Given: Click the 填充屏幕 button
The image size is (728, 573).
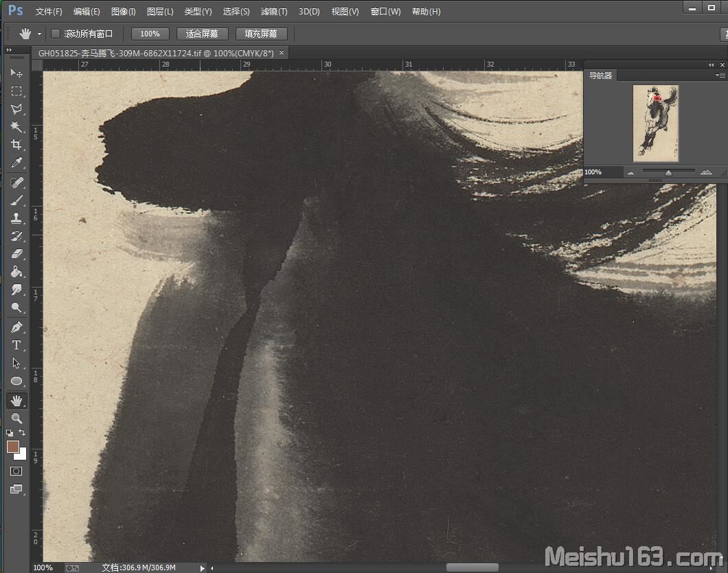Looking at the screenshot, I should 262,34.
